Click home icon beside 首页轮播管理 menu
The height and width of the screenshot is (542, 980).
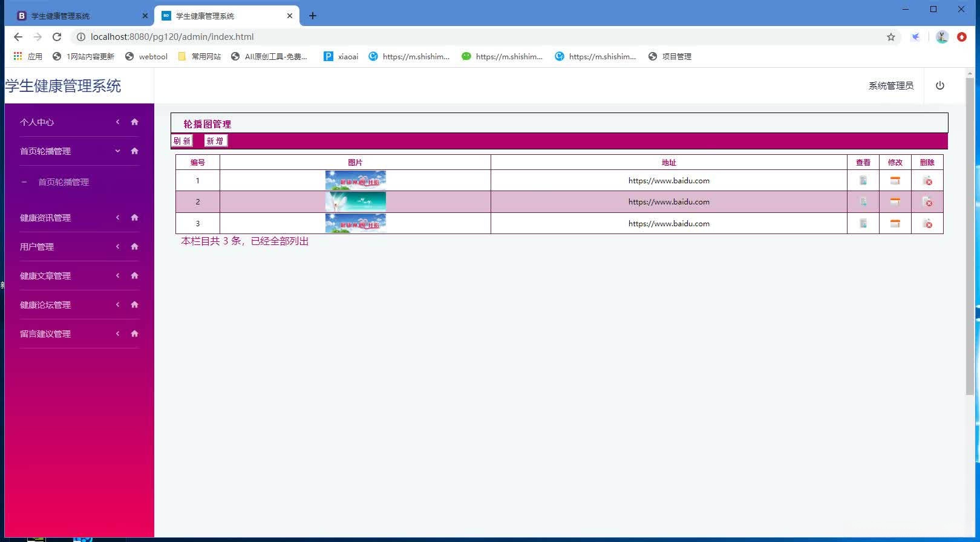134,151
